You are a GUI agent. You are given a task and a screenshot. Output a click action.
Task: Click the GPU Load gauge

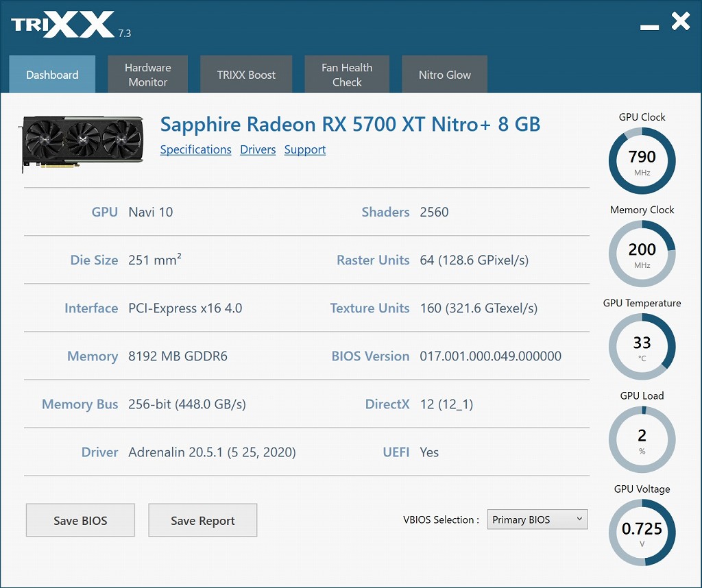click(x=642, y=440)
